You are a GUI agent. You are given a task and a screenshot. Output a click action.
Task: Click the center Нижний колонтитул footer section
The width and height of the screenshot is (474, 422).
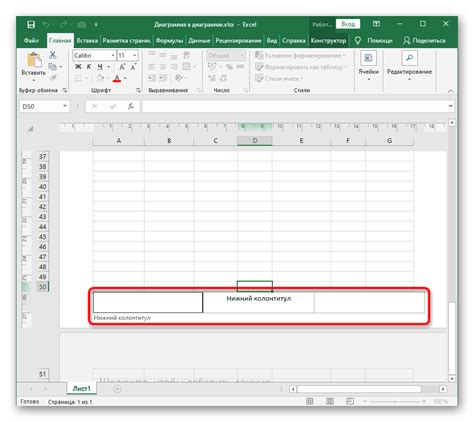tap(258, 302)
